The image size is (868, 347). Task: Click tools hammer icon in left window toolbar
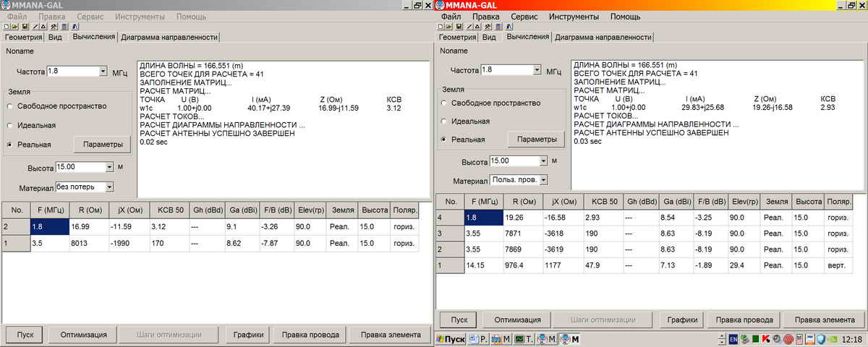click(x=54, y=26)
